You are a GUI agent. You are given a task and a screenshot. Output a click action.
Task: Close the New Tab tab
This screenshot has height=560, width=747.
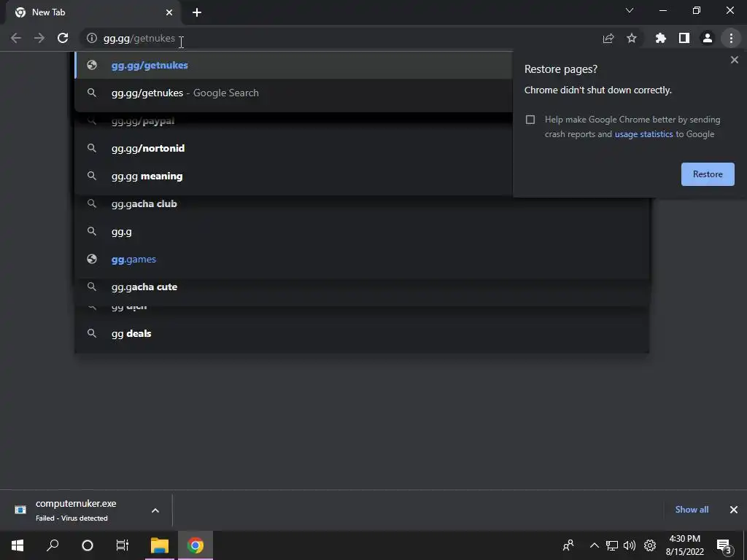[169, 12]
